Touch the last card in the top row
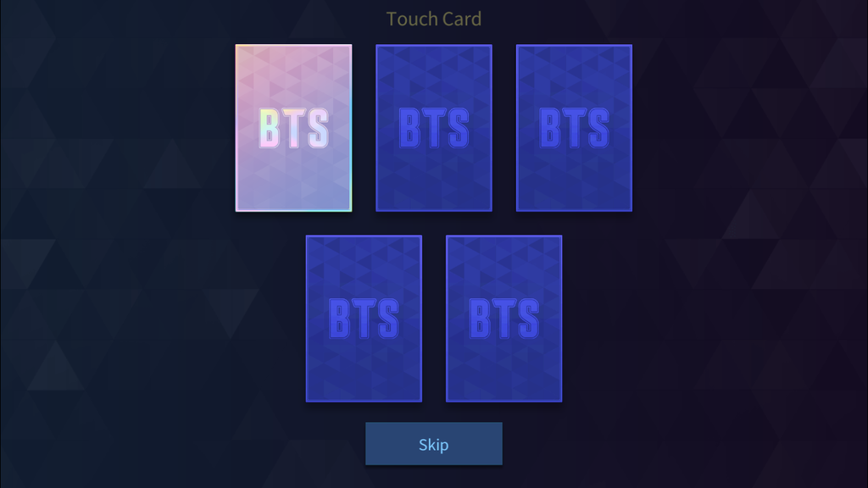 (x=574, y=128)
